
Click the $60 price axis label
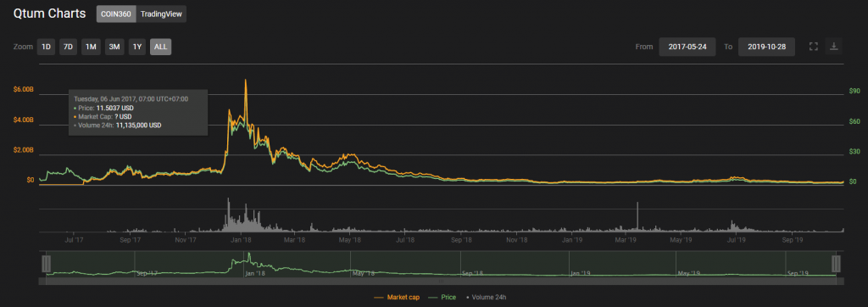tap(854, 120)
